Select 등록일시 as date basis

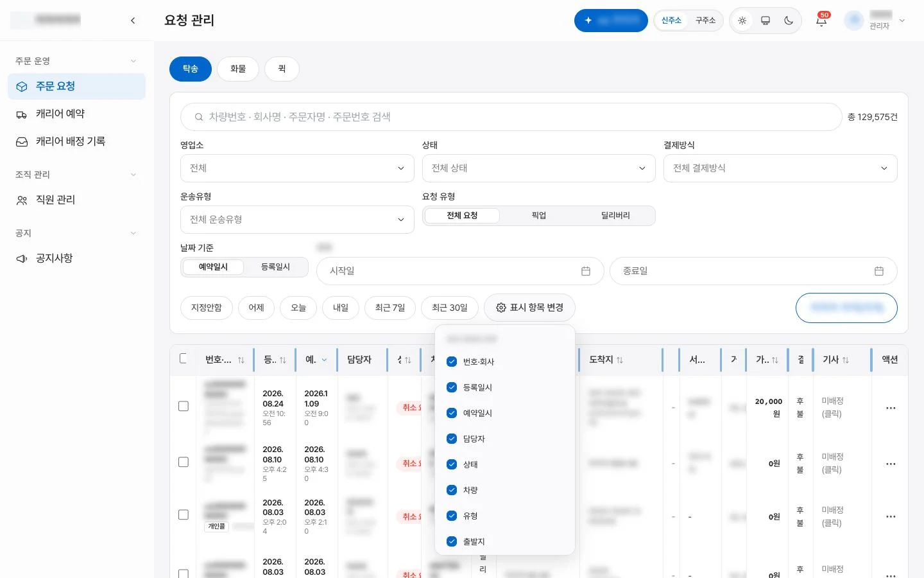pyautogui.click(x=275, y=267)
